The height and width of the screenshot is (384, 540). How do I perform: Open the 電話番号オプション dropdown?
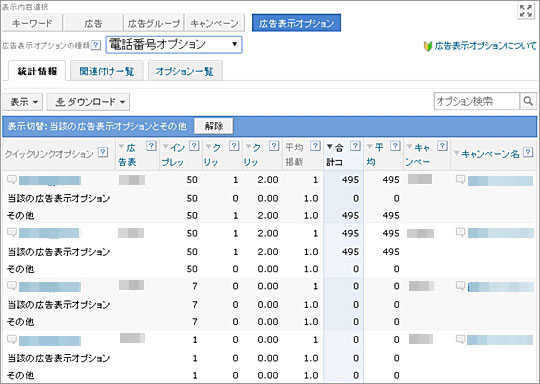point(174,44)
